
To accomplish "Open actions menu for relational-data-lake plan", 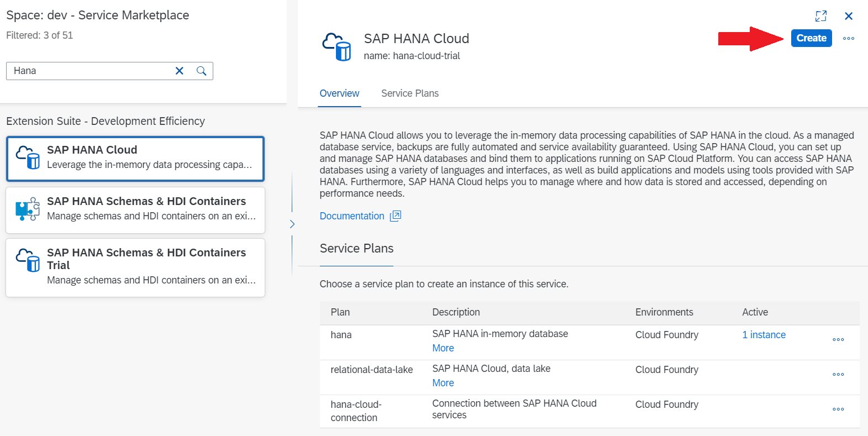I will [x=838, y=375].
